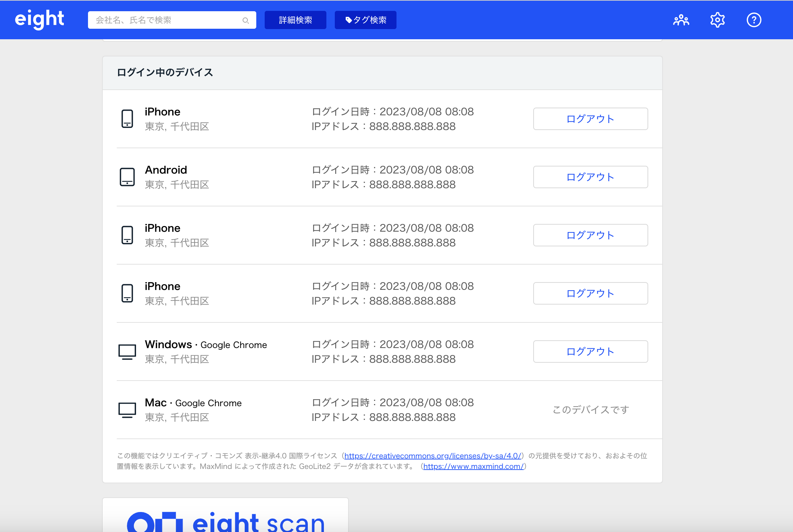This screenshot has height=532, width=793.
Task: Log out the Android device
Action: tap(590, 177)
